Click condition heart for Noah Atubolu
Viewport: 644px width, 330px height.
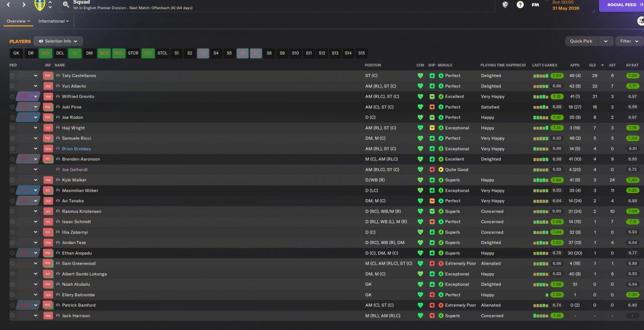(x=420, y=284)
